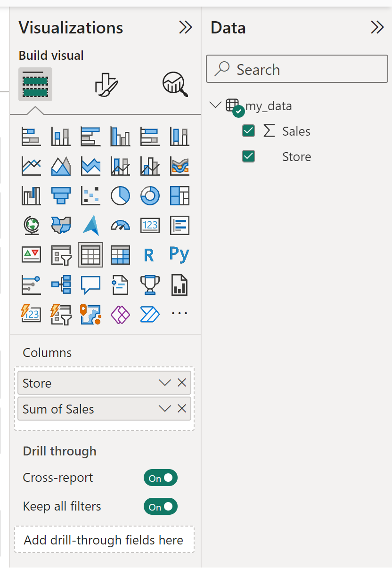
Task: Uncheck the Sales field checkbox
Action: click(248, 131)
